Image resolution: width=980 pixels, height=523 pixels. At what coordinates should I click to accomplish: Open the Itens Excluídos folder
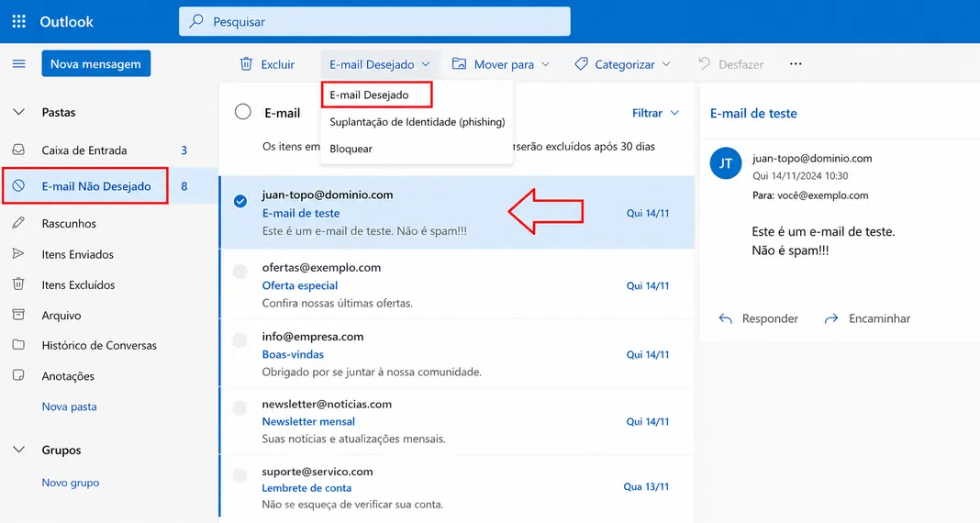tap(78, 285)
